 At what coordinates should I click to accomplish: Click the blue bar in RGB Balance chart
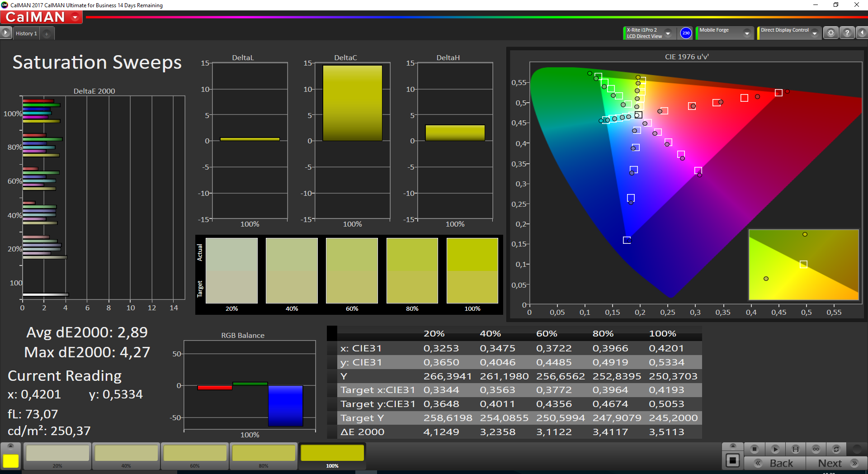[285, 406]
